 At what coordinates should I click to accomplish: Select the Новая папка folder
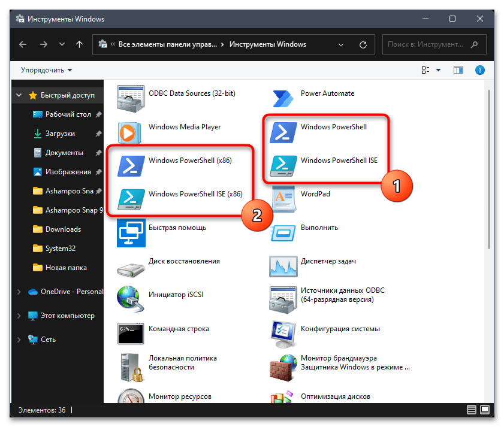60,268
